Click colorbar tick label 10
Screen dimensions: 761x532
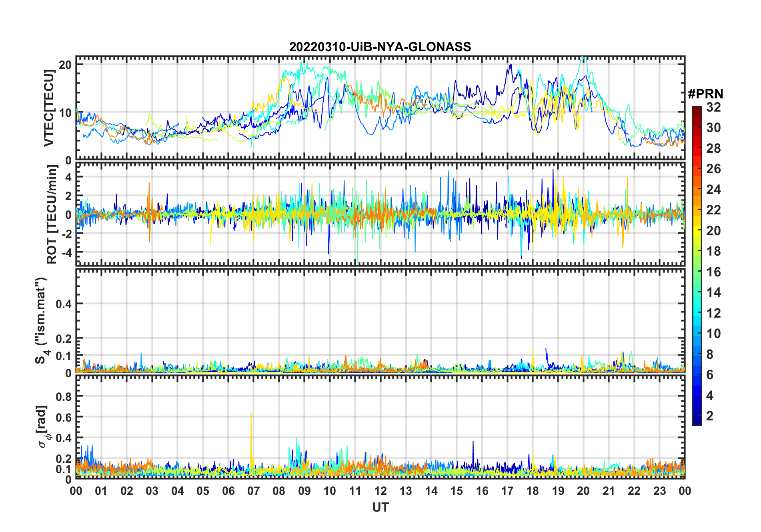[x=713, y=334]
